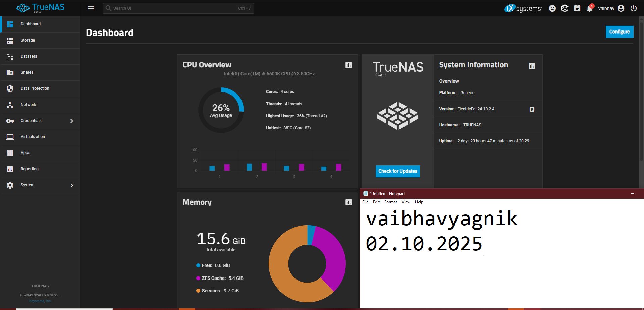644x310 pixels.
Task: Open the Memory widget reports icon
Action: pyautogui.click(x=348, y=202)
